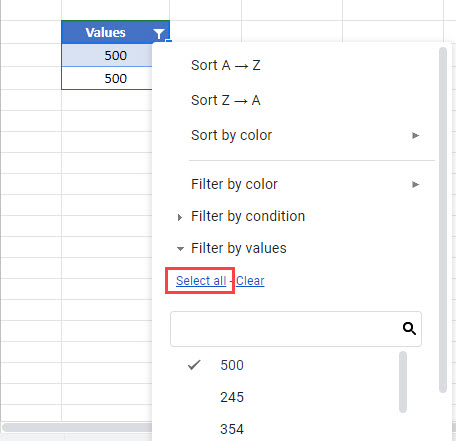Expand the Filter by condition section

(180, 217)
